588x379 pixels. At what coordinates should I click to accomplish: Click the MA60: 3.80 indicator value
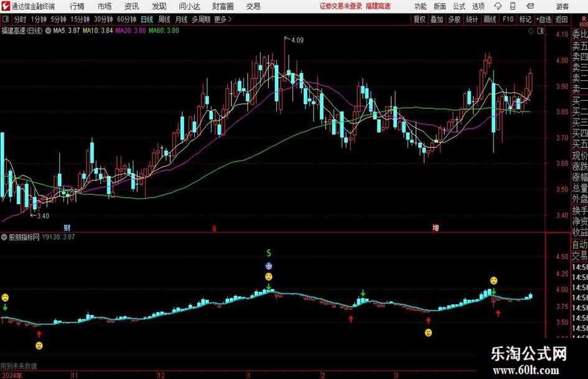[164, 30]
